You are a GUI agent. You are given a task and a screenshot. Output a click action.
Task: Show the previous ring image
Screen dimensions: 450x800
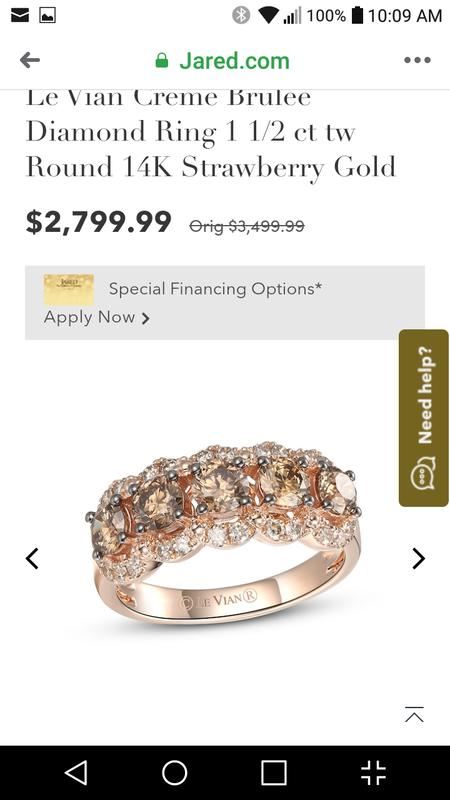[32, 558]
